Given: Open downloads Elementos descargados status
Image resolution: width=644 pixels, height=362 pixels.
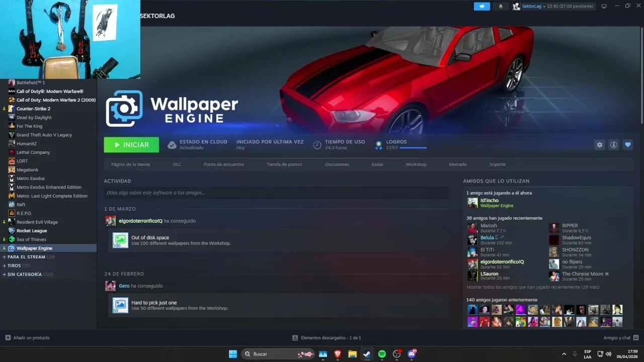Looking at the screenshot, I should [x=327, y=338].
